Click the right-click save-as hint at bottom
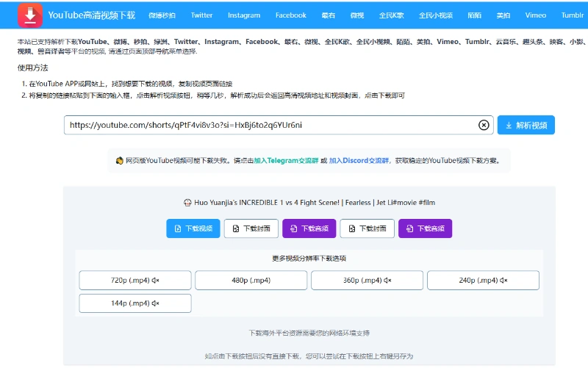The image size is (588, 368). point(309,356)
